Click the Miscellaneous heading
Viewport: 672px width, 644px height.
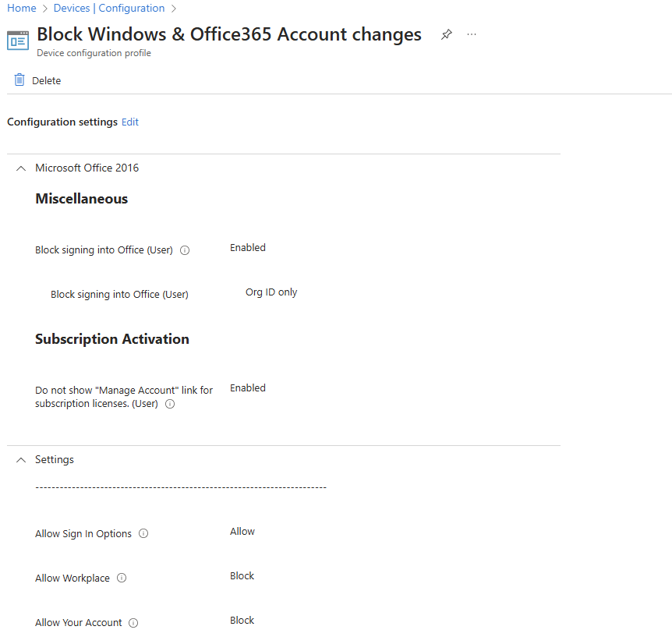click(81, 199)
